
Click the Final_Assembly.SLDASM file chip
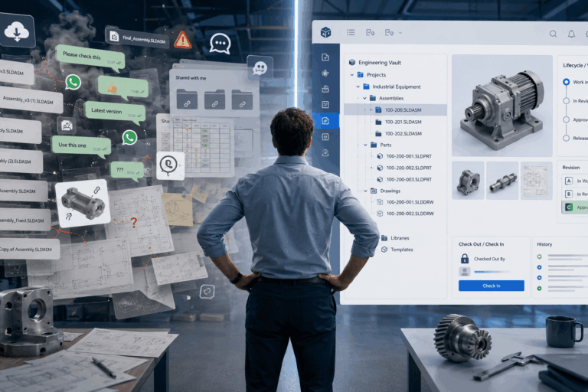[x=137, y=38]
